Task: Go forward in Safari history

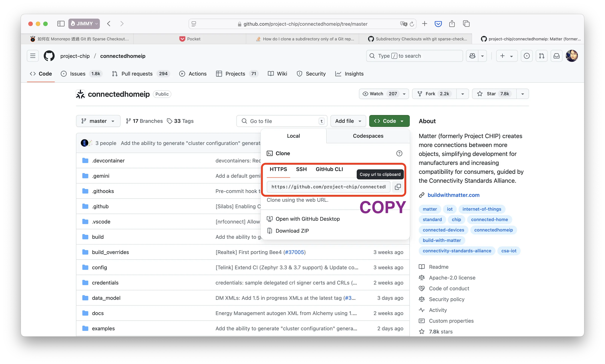Action: 122,24
